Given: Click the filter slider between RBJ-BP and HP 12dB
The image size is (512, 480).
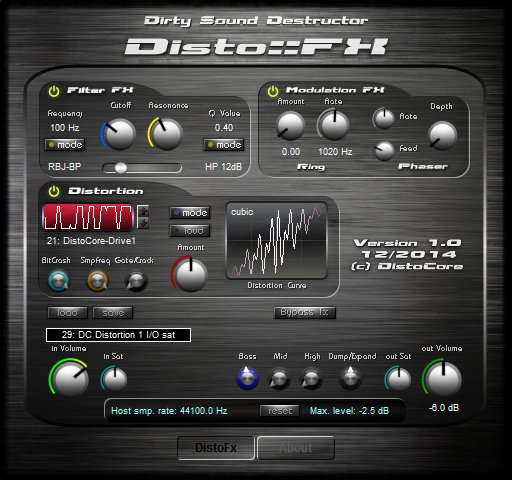Looking at the screenshot, I should pos(142,168).
